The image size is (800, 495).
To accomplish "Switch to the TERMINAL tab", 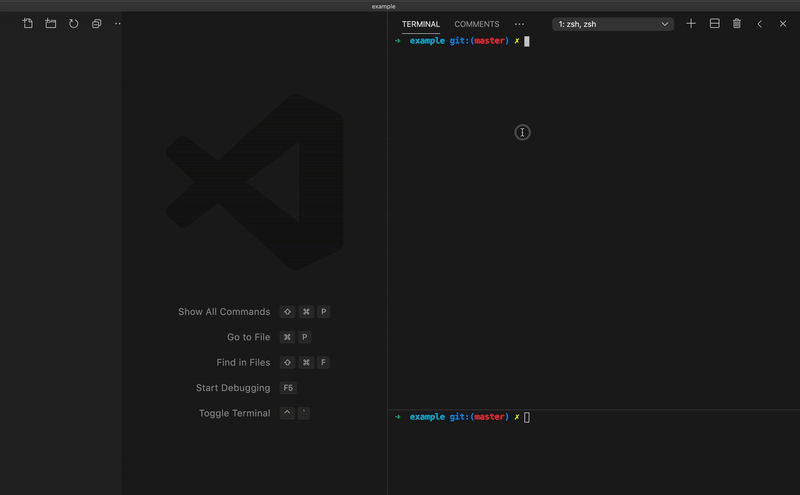I will 420,24.
